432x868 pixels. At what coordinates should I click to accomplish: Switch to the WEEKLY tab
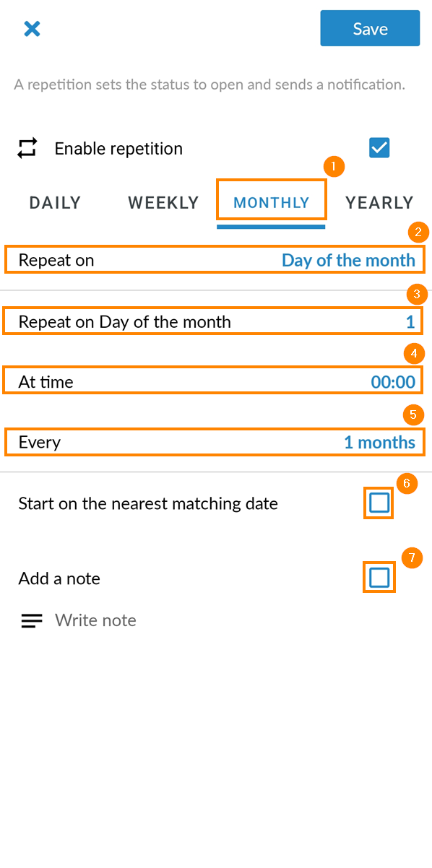click(163, 203)
